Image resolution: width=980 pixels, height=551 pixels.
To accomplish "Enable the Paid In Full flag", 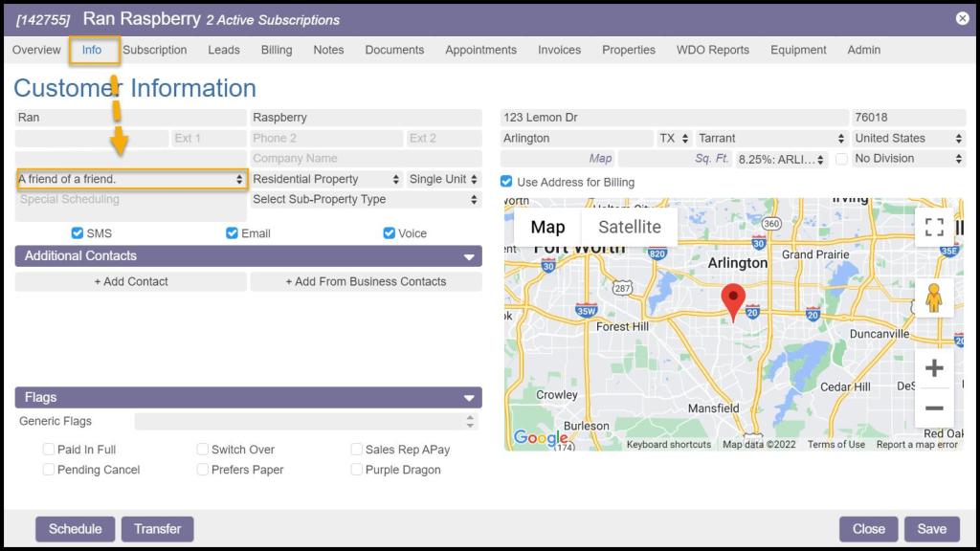I will click(49, 450).
